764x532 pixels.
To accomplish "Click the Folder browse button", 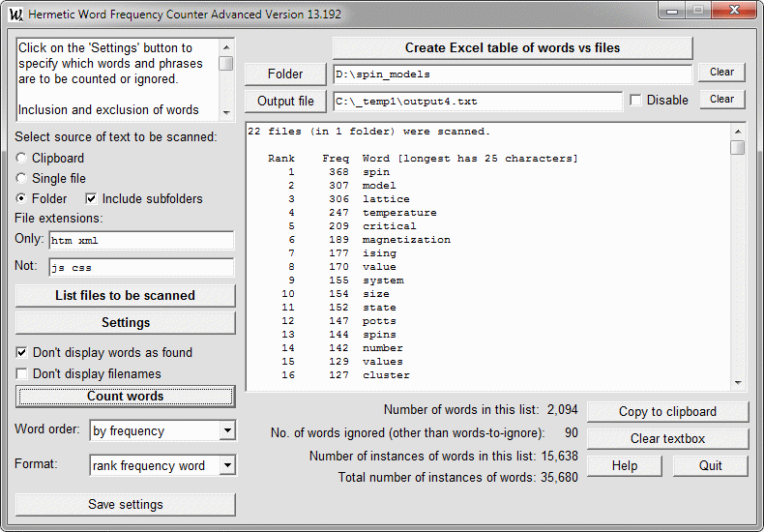I will coord(285,74).
